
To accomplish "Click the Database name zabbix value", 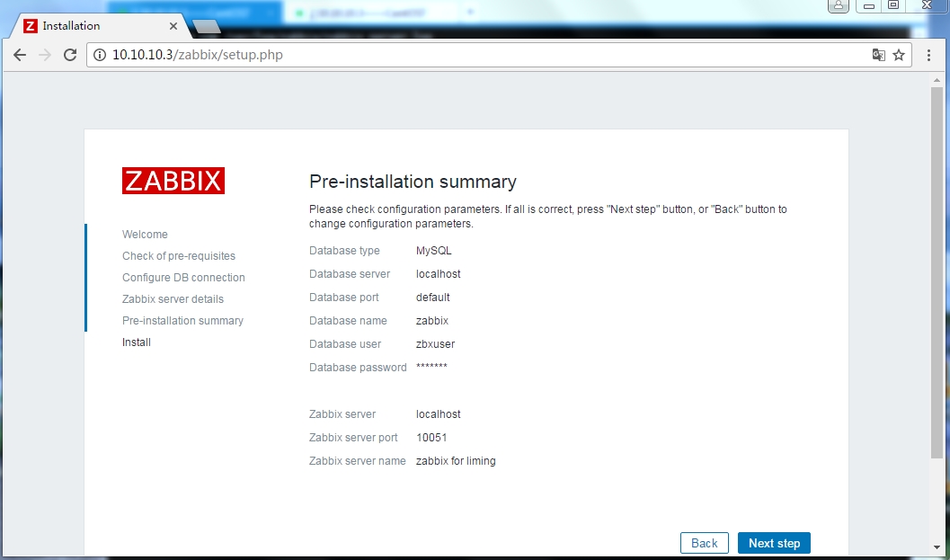I will coord(432,321).
